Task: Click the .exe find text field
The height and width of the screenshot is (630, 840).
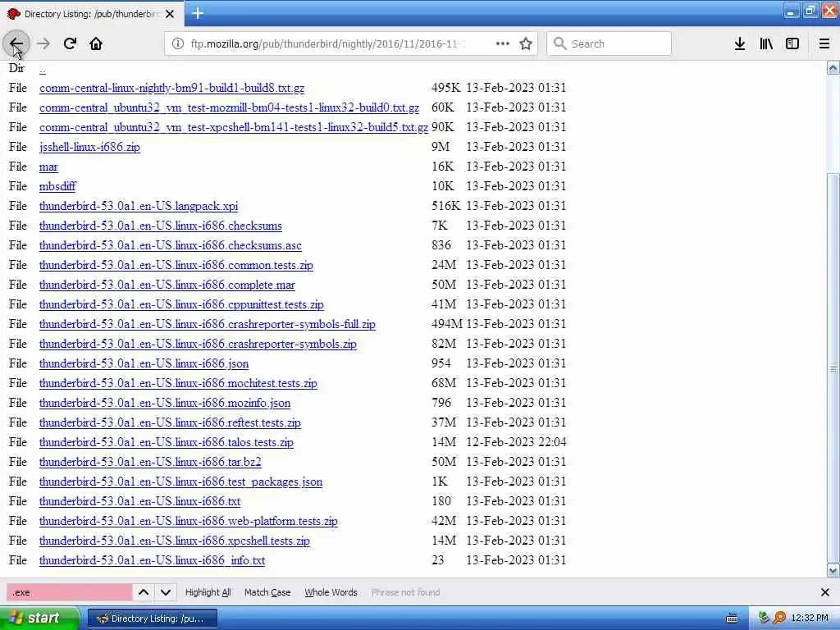Action: pos(70,592)
